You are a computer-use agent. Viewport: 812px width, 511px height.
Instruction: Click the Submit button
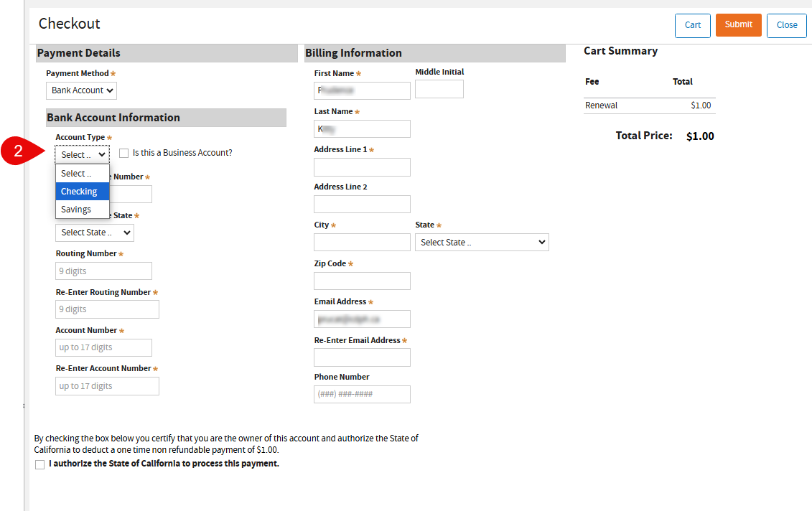[738, 25]
